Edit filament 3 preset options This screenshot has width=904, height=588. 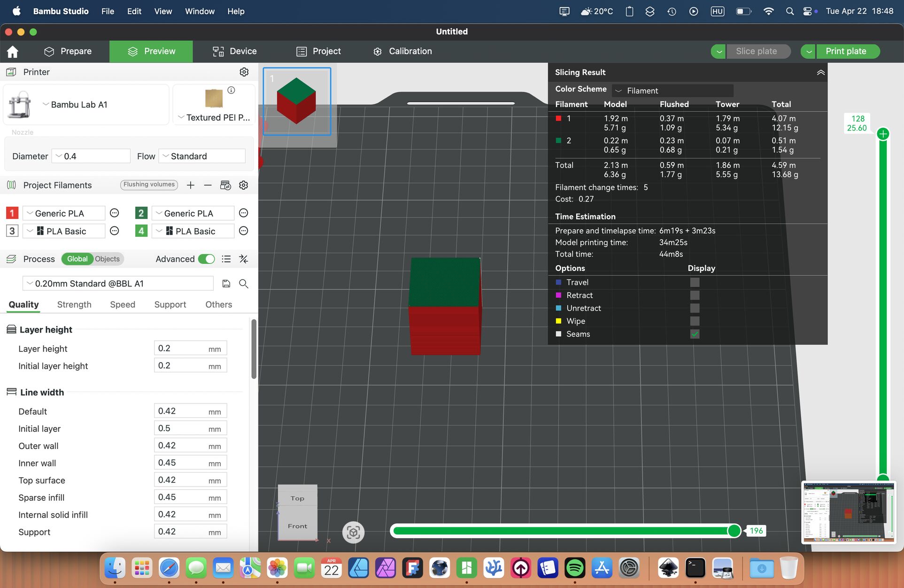(x=114, y=231)
